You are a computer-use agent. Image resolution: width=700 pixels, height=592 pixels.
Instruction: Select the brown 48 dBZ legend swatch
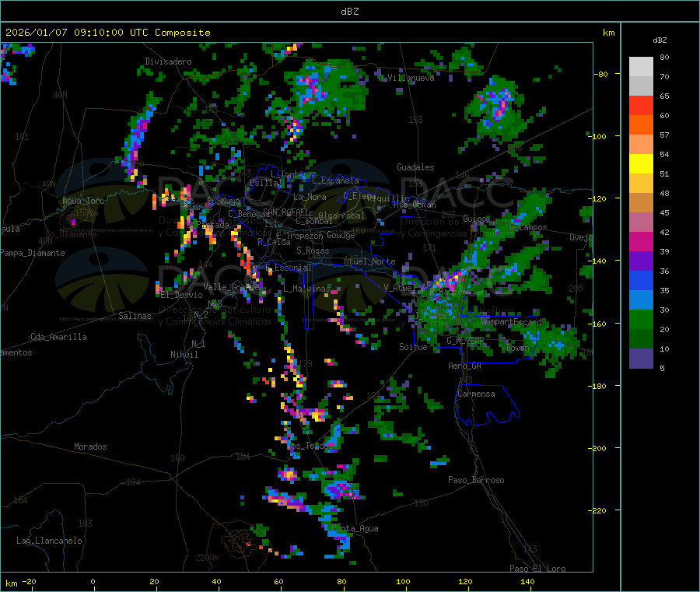pyautogui.click(x=641, y=202)
